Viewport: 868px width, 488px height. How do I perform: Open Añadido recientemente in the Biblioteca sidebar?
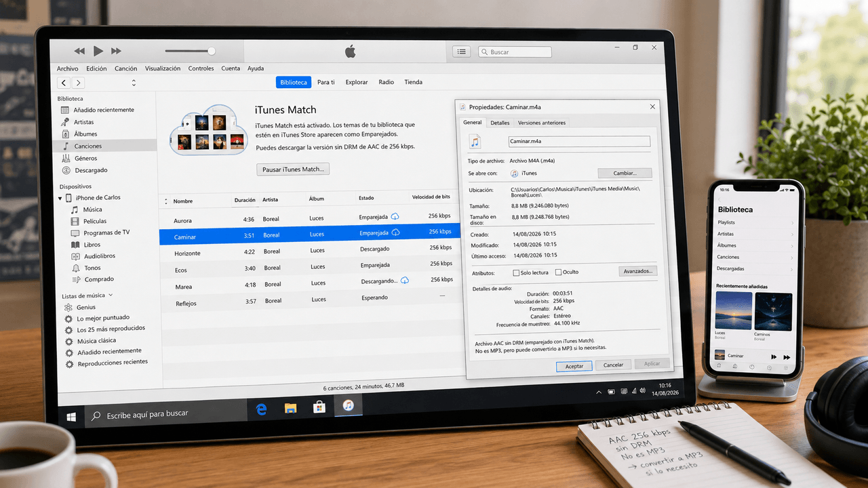tap(104, 110)
